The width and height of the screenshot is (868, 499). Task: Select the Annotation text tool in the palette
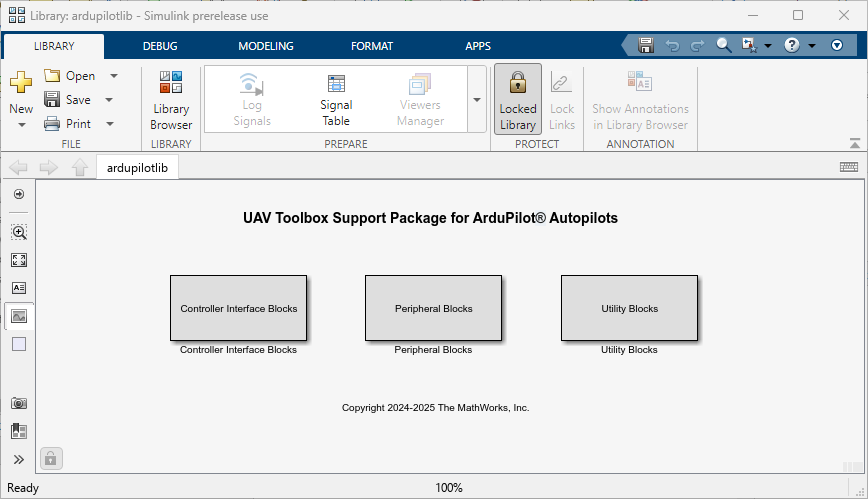(19, 288)
